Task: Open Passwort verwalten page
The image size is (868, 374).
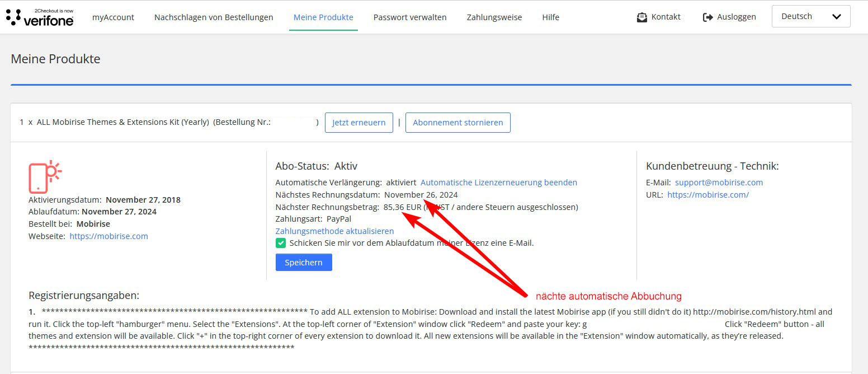Action: pyautogui.click(x=410, y=17)
